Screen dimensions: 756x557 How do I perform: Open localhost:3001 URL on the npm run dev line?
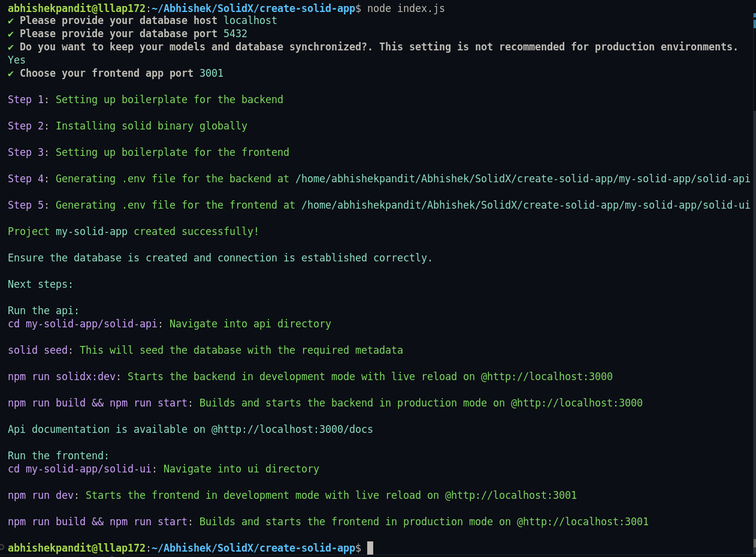[511, 495]
